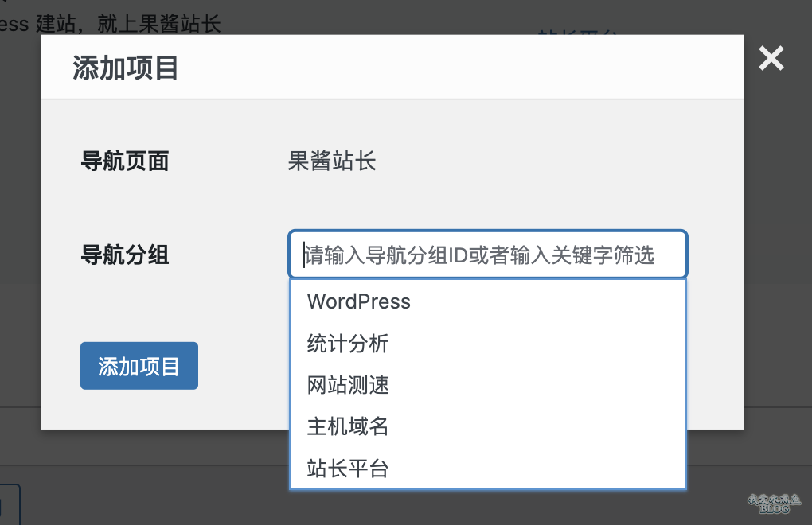
Task: Click the partially visible bottom-left button
Action: click(x=10, y=504)
